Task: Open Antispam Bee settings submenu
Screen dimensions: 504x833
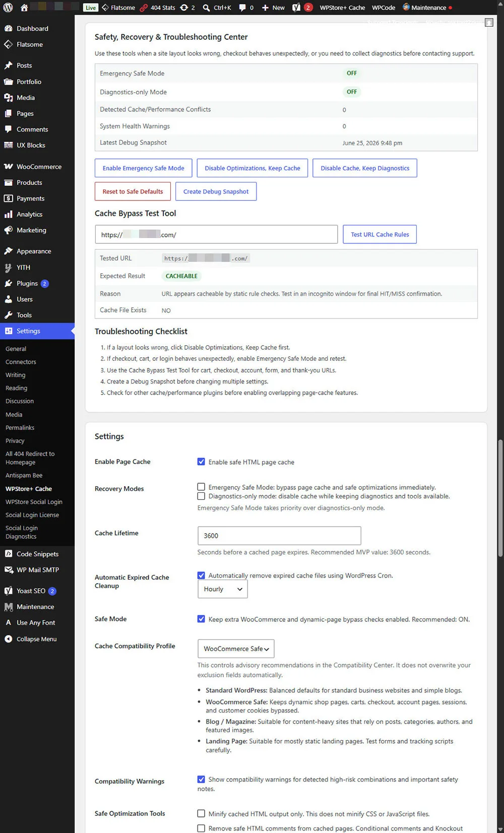Action: (x=24, y=475)
